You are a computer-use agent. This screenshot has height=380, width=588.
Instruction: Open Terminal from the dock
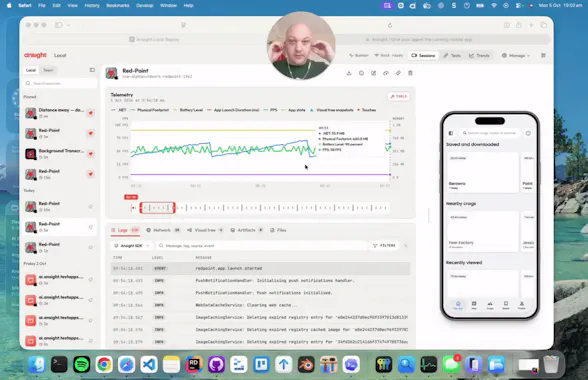point(59,364)
